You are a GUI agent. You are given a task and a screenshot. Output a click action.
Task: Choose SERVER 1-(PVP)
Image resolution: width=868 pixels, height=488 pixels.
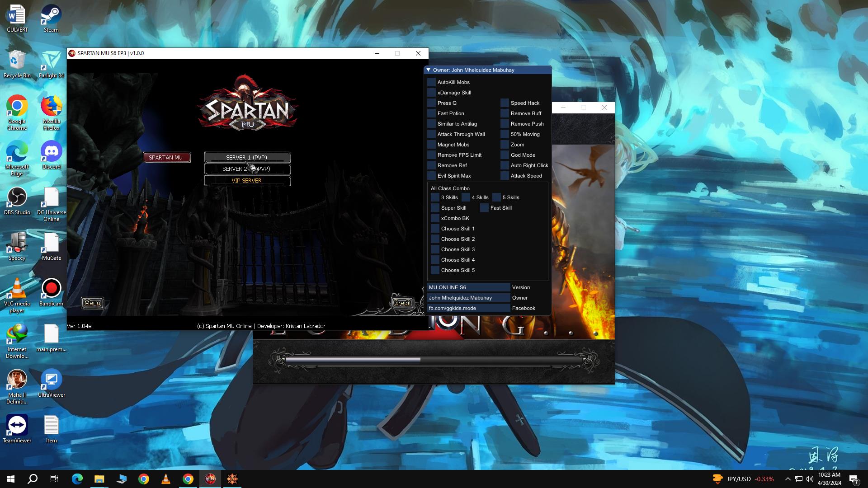247,158
